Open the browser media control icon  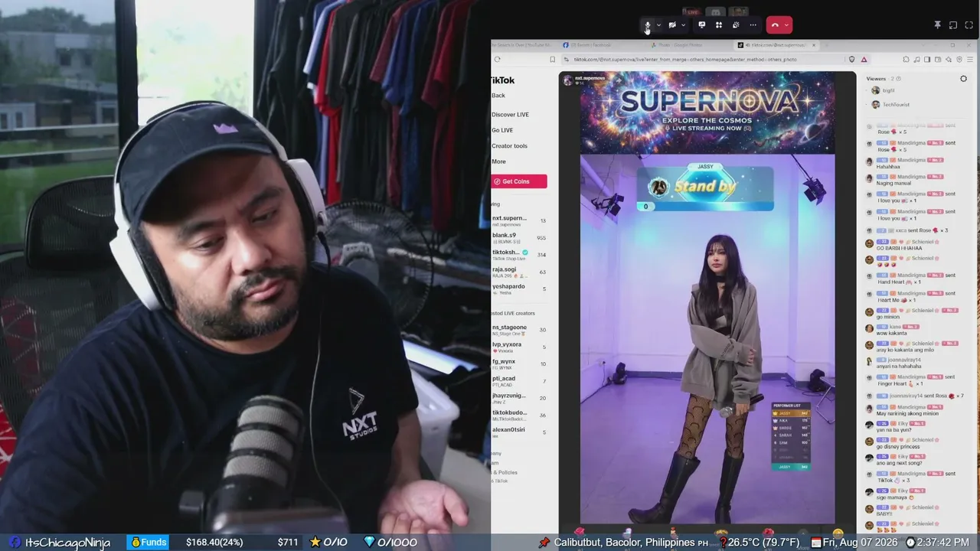(916, 59)
